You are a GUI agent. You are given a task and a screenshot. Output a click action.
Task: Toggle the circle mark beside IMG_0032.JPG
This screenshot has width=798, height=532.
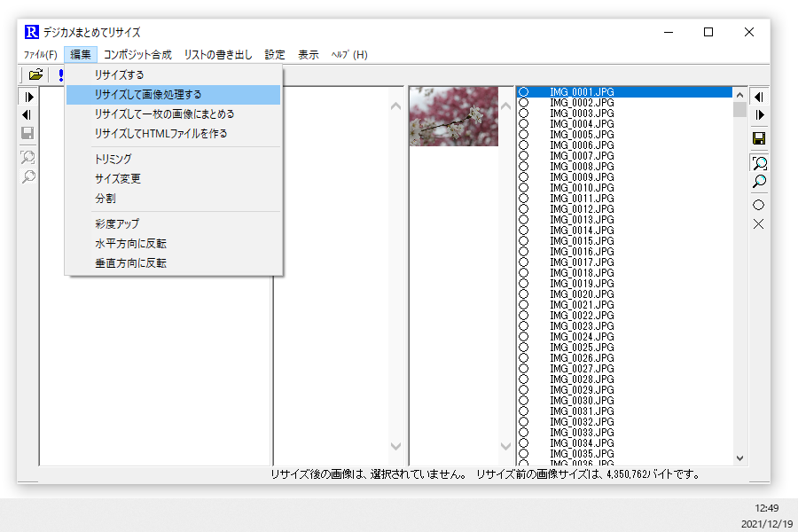(x=524, y=422)
